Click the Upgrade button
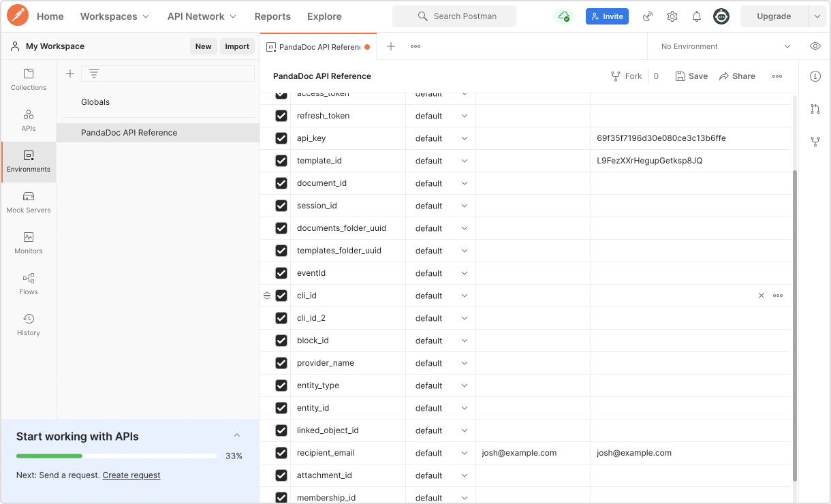Image resolution: width=831 pixels, height=504 pixels. [x=774, y=16]
